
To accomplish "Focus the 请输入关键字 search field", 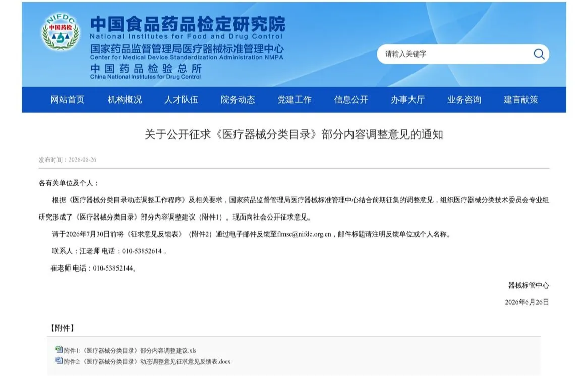I will pyautogui.click(x=463, y=54).
